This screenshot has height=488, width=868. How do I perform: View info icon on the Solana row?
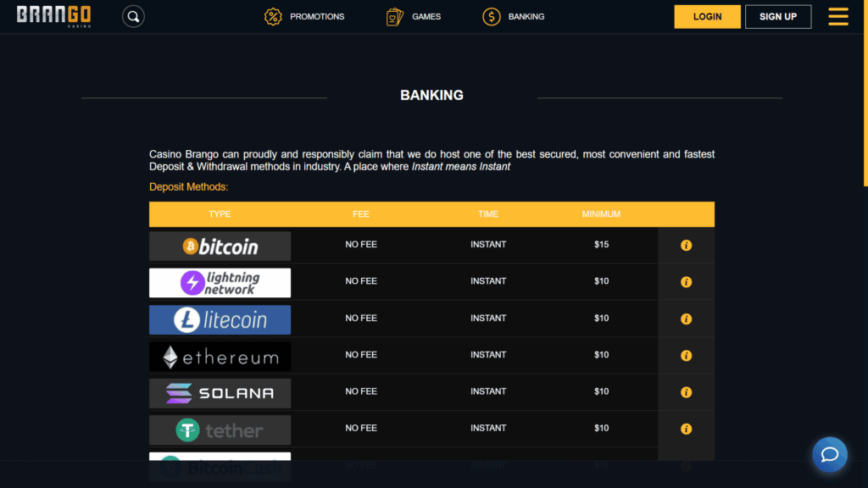tap(686, 392)
